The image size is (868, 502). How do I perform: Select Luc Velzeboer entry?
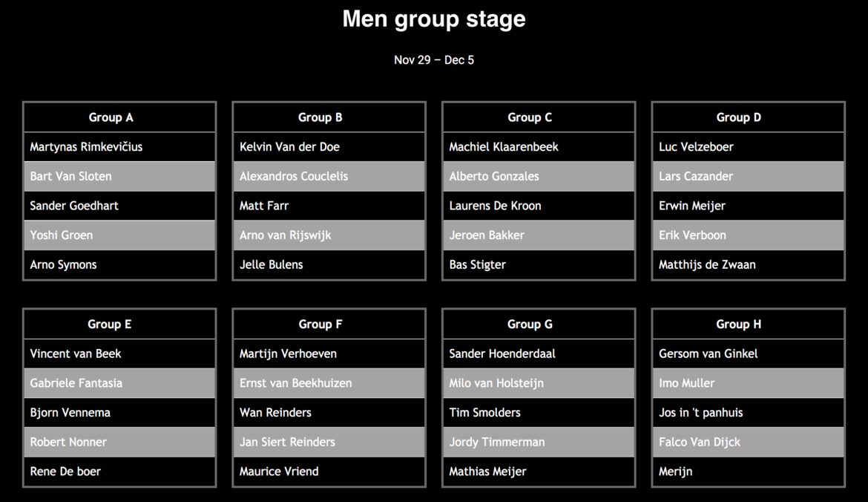696,147
